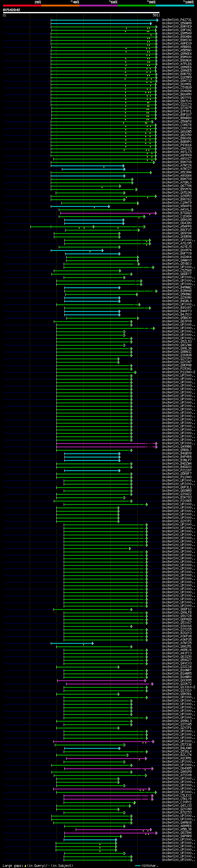Select the UniRef100_Q39953 label
Screen dimensions: 197x868
tap(177, 196)
